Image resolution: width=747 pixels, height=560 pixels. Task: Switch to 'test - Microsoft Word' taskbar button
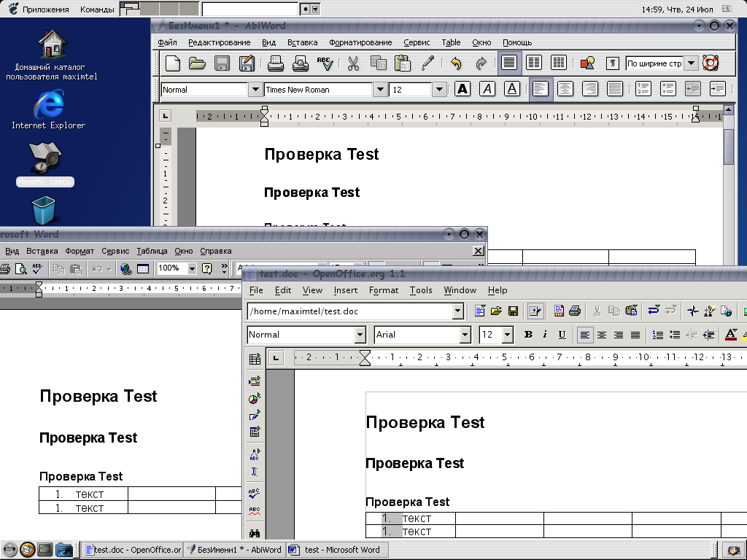coord(336,550)
